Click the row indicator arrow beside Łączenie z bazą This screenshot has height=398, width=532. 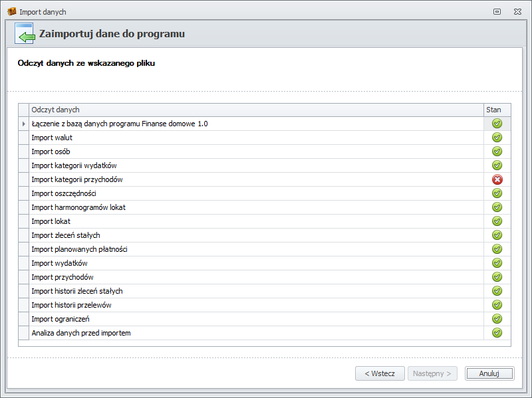click(x=24, y=124)
